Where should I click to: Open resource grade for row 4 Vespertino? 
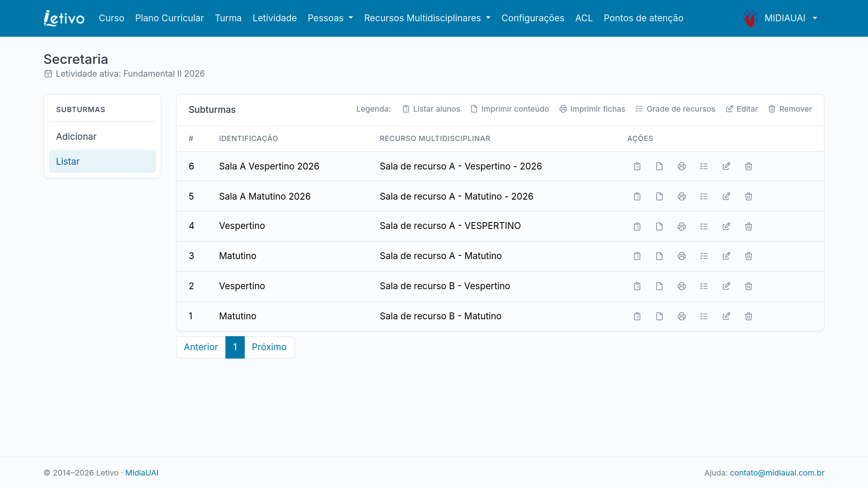coord(704,227)
